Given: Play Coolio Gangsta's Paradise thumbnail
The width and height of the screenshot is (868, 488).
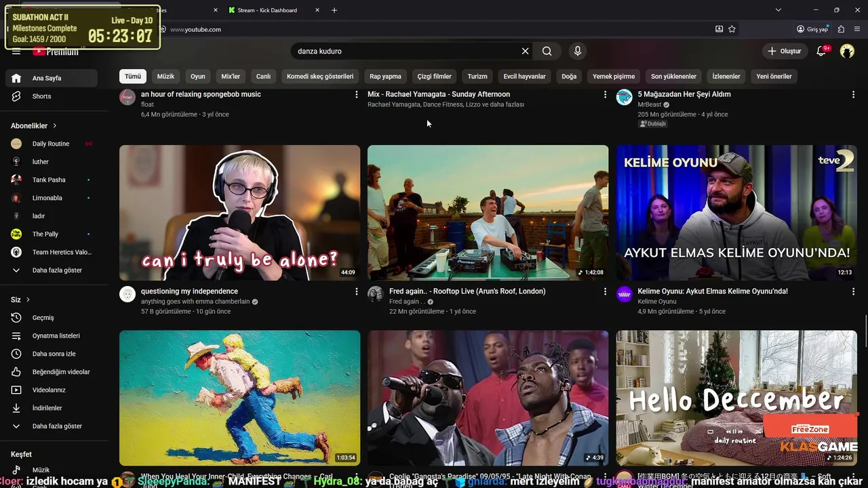Looking at the screenshot, I should (x=488, y=398).
